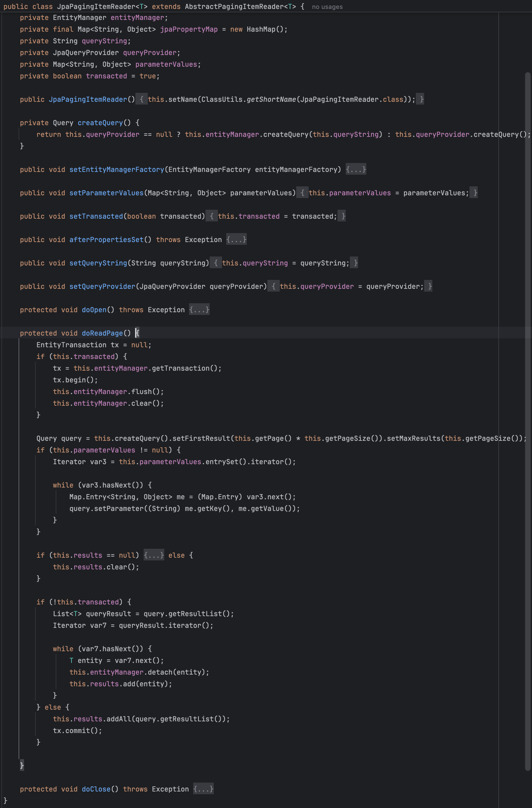Click doReadPage method name

click(x=102, y=333)
